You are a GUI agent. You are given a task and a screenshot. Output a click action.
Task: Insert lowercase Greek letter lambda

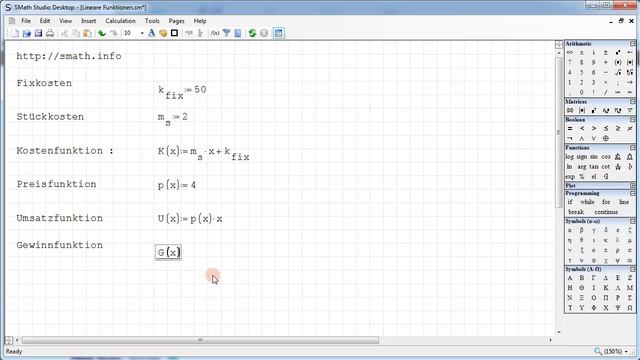point(618,240)
